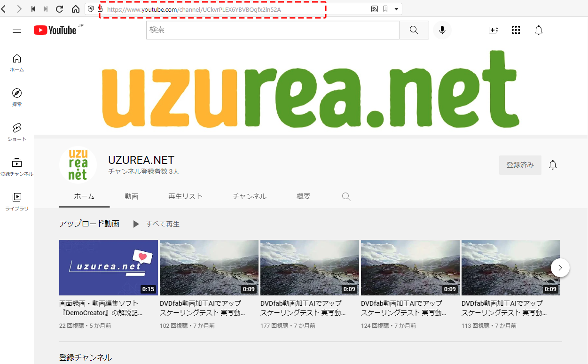The width and height of the screenshot is (588, 364).
Task: Click the 登録済み subscribed button
Action: point(520,165)
